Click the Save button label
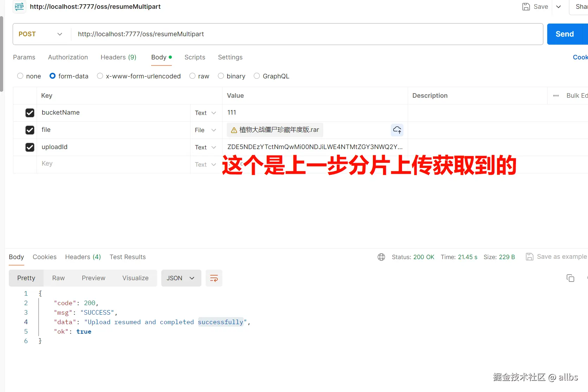Image resolution: width=588 pixels, height=392 pixels. coord(541,7)
